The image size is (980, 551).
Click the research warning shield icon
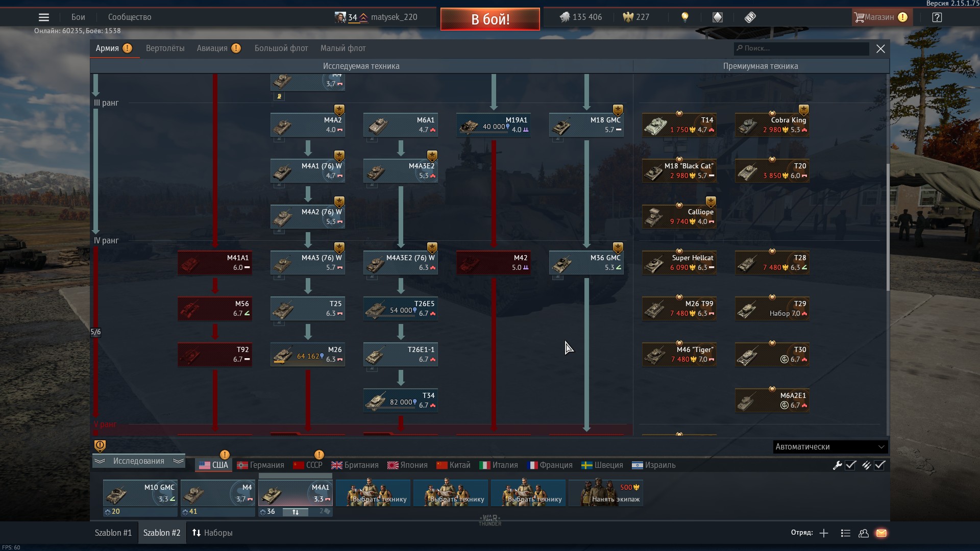[100, 446]
